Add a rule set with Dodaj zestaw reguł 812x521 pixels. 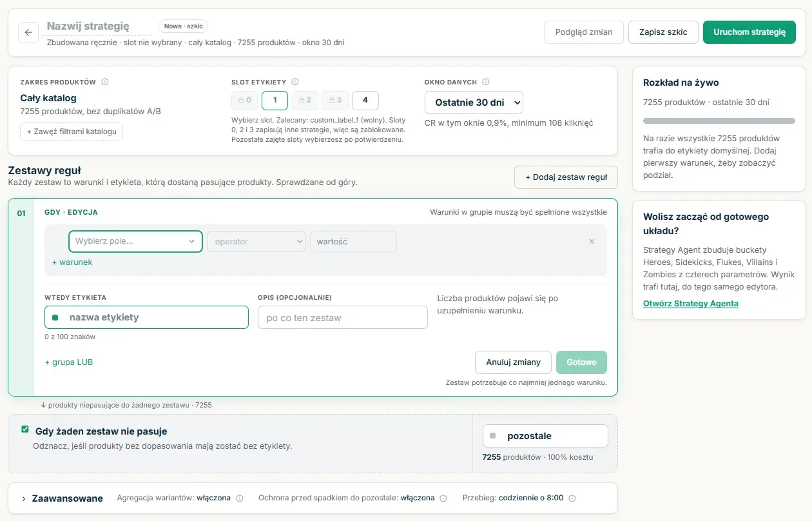click(566, 177)
